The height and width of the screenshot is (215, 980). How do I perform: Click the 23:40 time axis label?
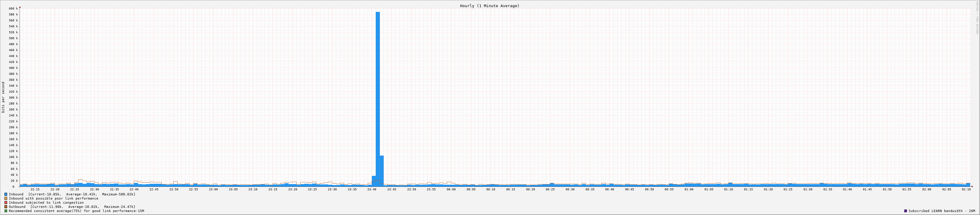tap(372, 189)
